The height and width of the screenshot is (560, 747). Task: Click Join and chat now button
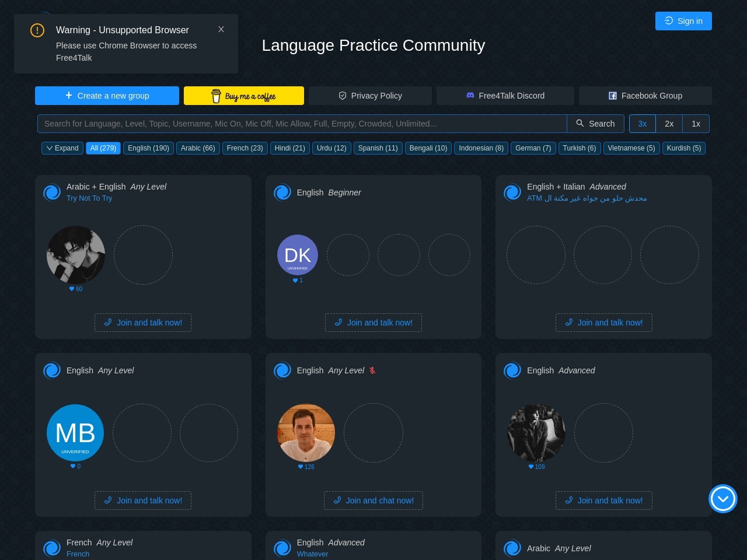373,501
